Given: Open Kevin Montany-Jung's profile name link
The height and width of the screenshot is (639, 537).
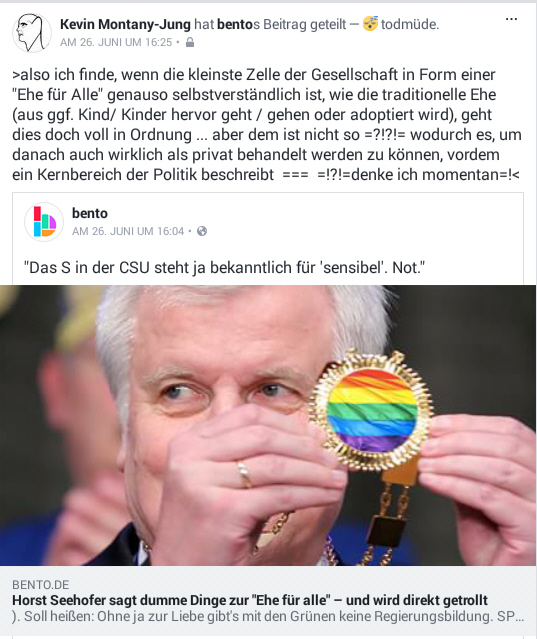Looking at the screenshot, I should tap(125, 24).
